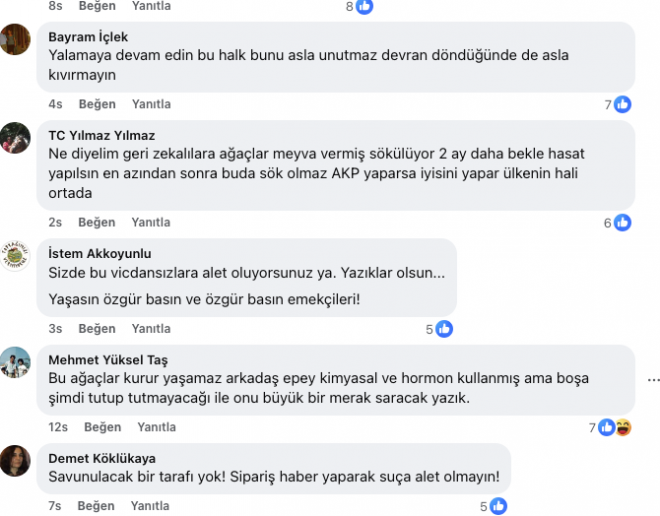
Task: Like Demet Köklükaya's comment
Action: [x=97, y=507]
